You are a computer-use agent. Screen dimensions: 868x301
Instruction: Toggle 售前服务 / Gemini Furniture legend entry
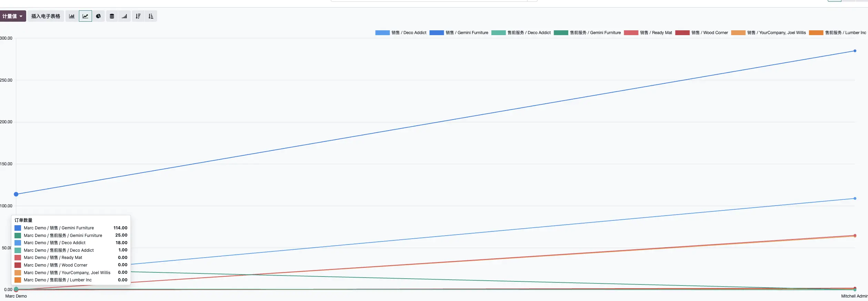pos(587,33)
